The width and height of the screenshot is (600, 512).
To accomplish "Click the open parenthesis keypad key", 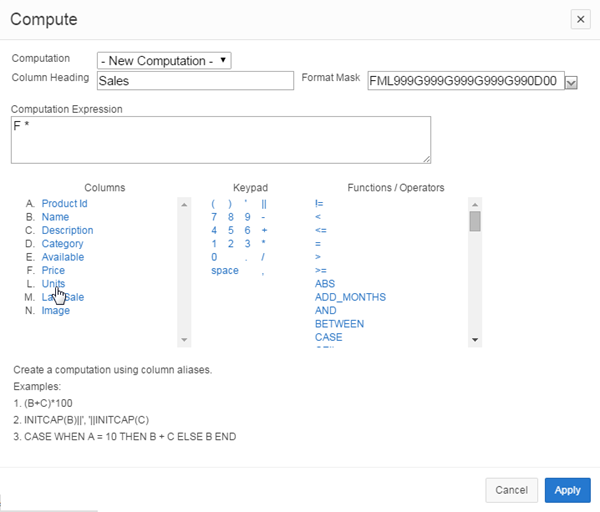I will tap(213, 203).
